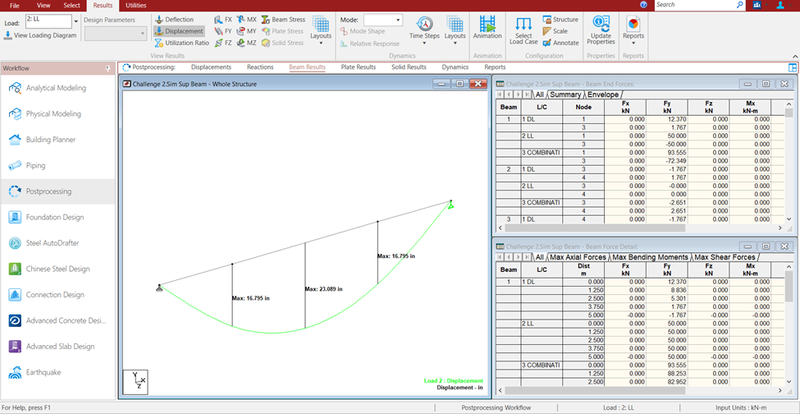This screenshot has width=800, height=414.
Task: Pin the Workflow panel
Action: point(108,68)
